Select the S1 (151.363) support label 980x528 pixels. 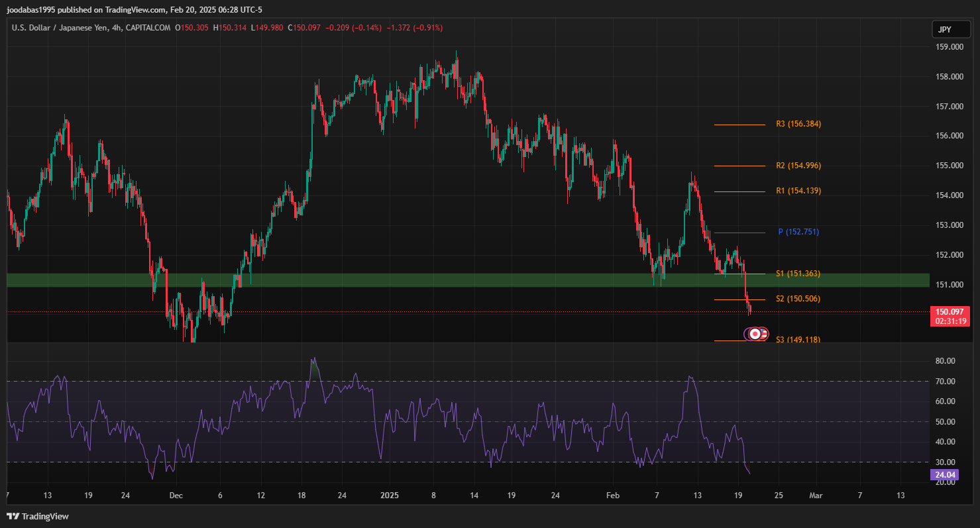point(798,274)
